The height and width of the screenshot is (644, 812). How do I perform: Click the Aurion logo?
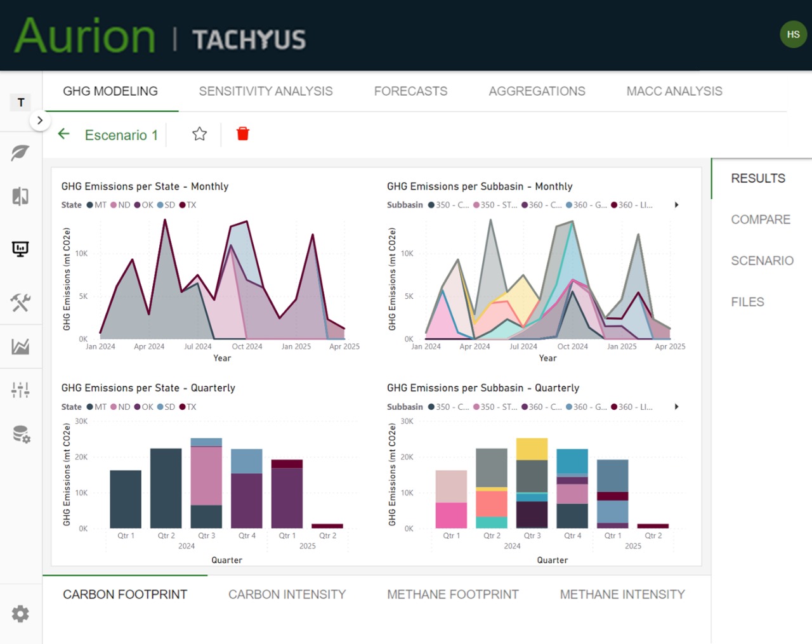(x=84, y=36)
